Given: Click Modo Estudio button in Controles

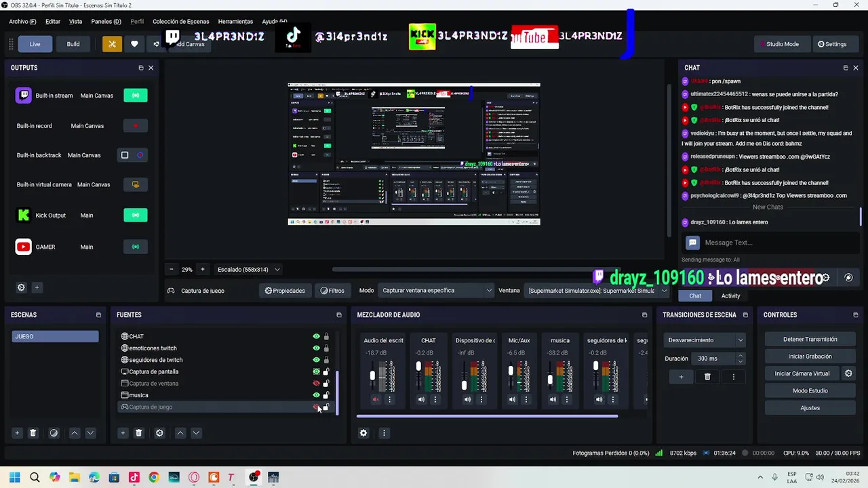Looking at the screenshot, I should (810, 391).
